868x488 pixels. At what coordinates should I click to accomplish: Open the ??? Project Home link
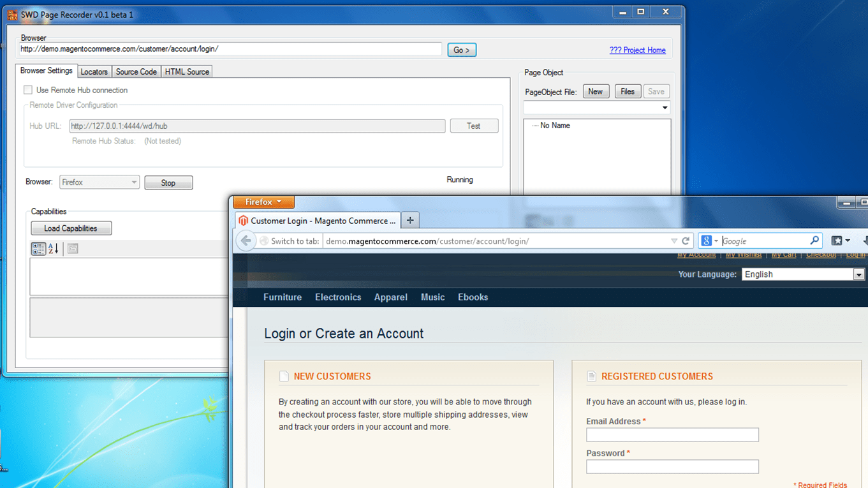[x=637, y=50]
